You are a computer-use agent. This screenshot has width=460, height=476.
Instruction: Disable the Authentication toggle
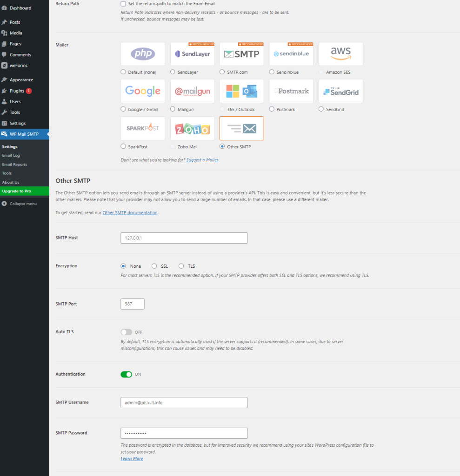click(126, 374)
